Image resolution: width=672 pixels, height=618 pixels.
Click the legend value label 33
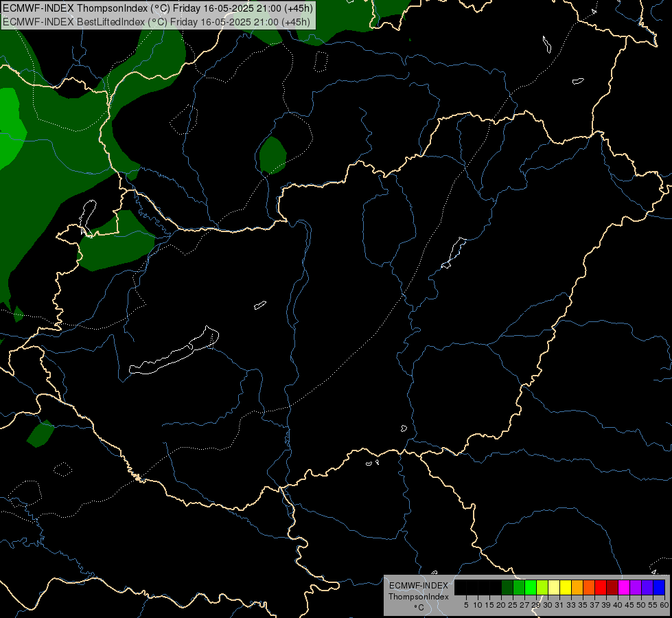(571, 605)
